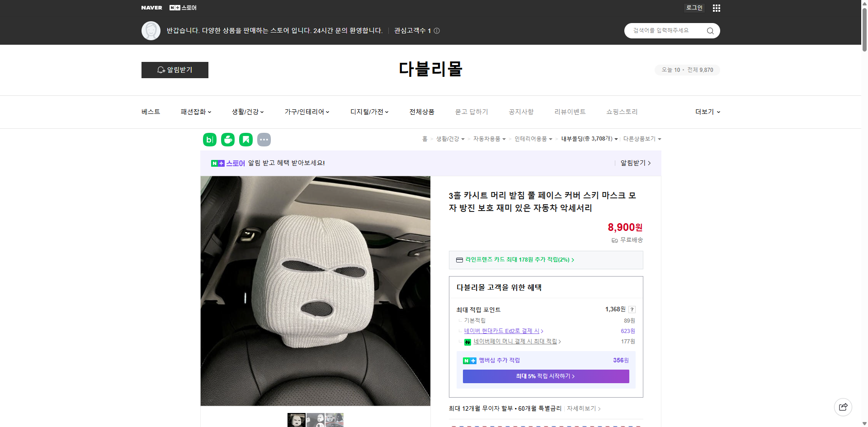This screenshot has width=868, height=427.
Task: Open more sharing options ellipsis icon
Action: 264,140
